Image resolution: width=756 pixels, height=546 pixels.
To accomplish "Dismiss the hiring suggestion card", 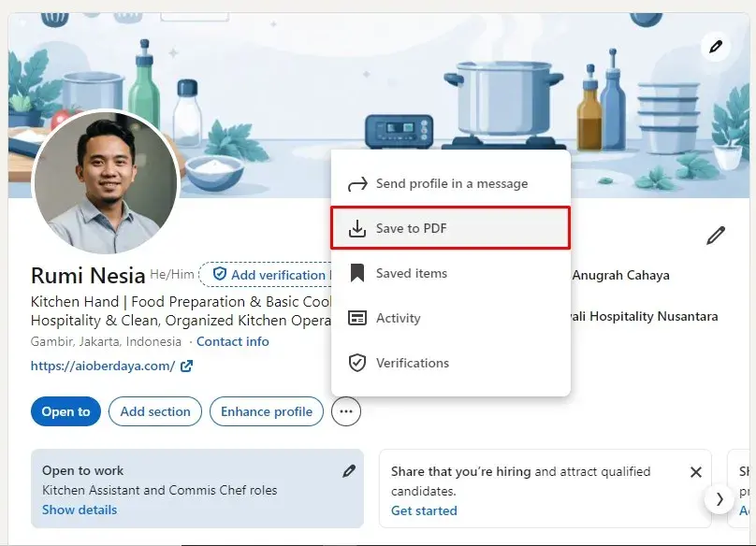I will click(x=695, y=471).
